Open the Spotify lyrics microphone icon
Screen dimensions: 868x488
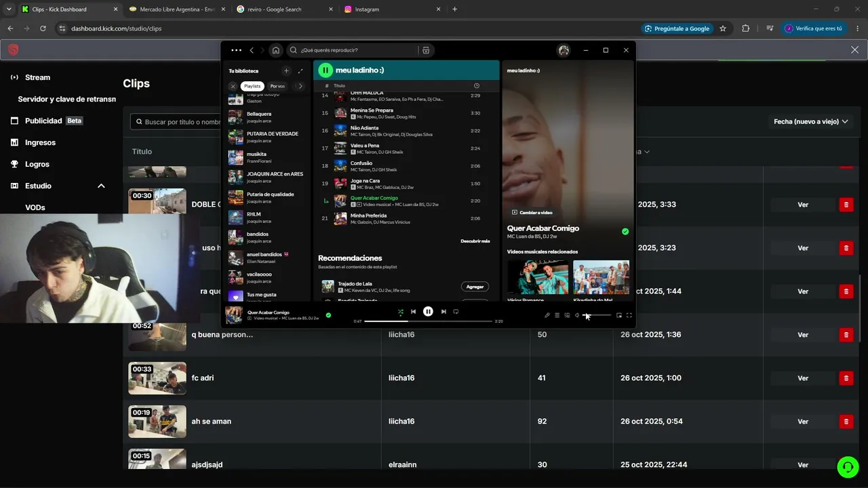[547, 315]
